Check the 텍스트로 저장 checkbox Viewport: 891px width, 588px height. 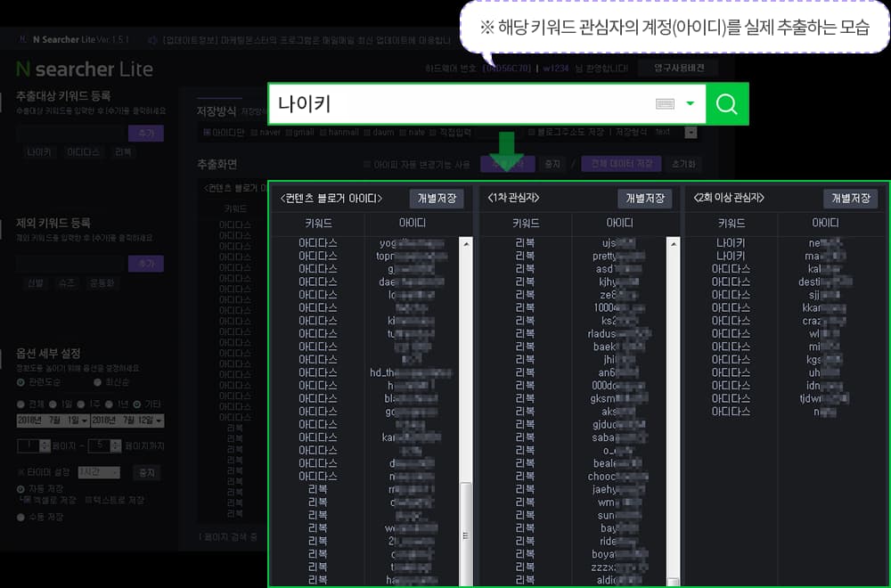(x=88, y=500)
